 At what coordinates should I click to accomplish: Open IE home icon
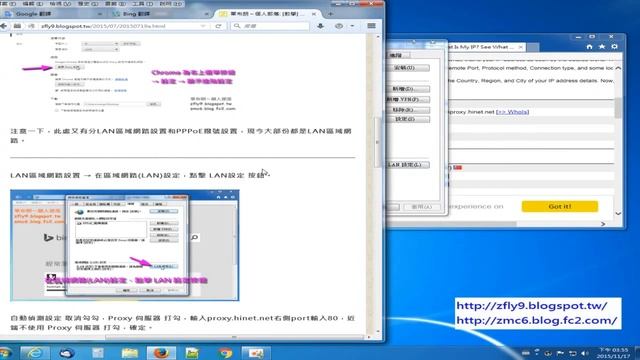(589, 47)
